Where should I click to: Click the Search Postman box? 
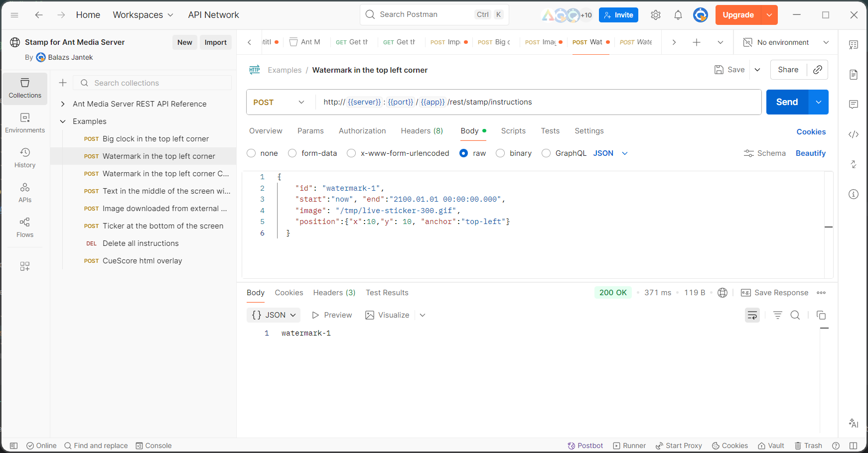[x=434, y=14]
